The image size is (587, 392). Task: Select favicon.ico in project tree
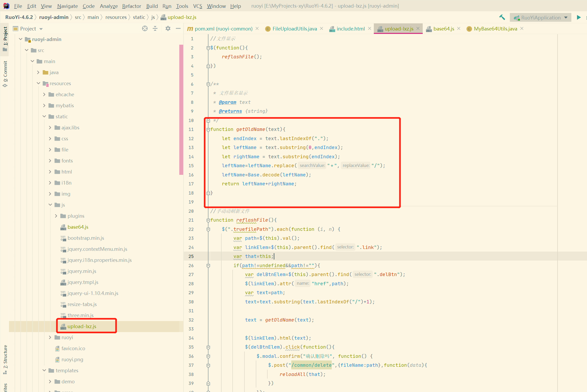tap(73, 348)
